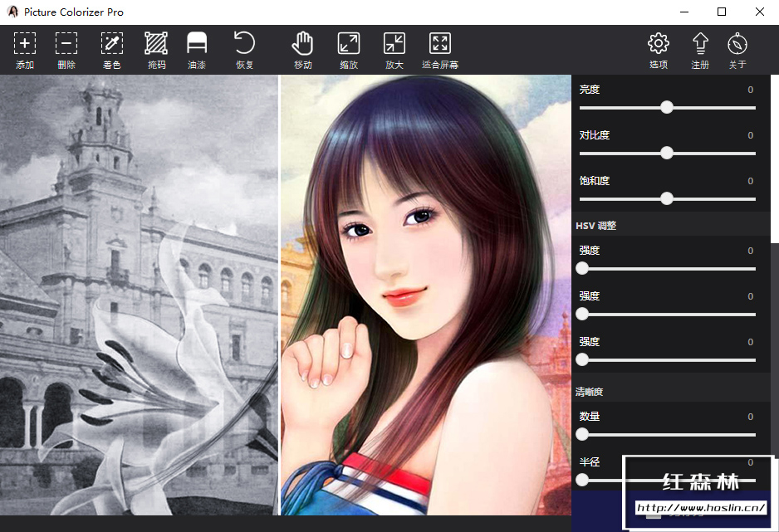779x532 pixels.
Task: Click the 对比度 label text
Action: coord(594,135)
